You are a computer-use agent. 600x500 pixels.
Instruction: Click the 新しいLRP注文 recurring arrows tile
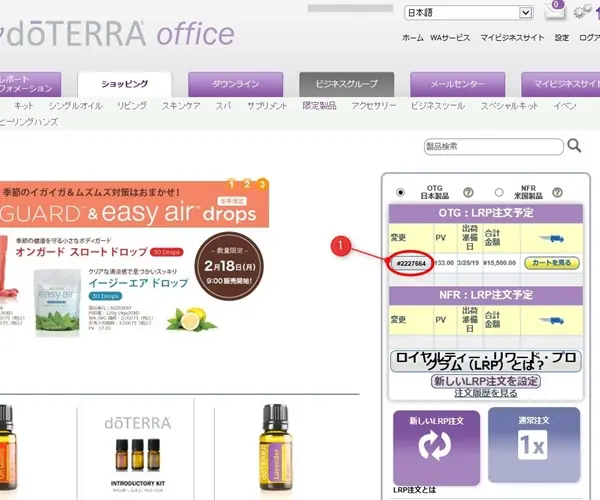(436, 447)
